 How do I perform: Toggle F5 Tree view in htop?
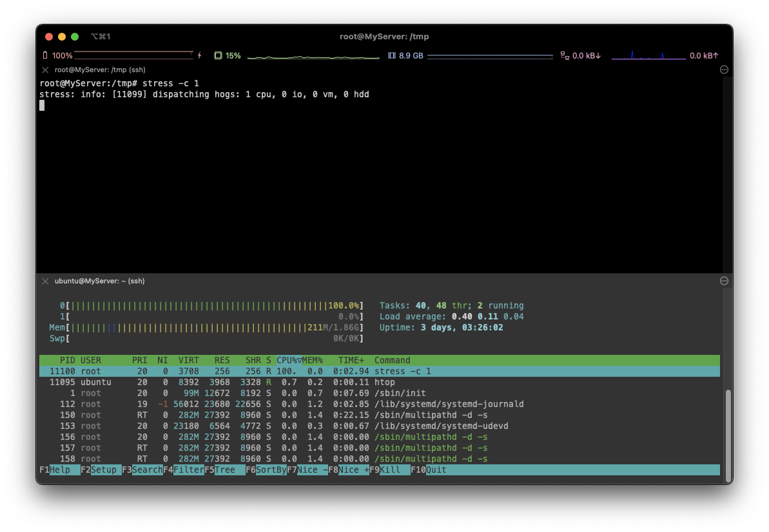pyautogui.click(x=224, y=470)
